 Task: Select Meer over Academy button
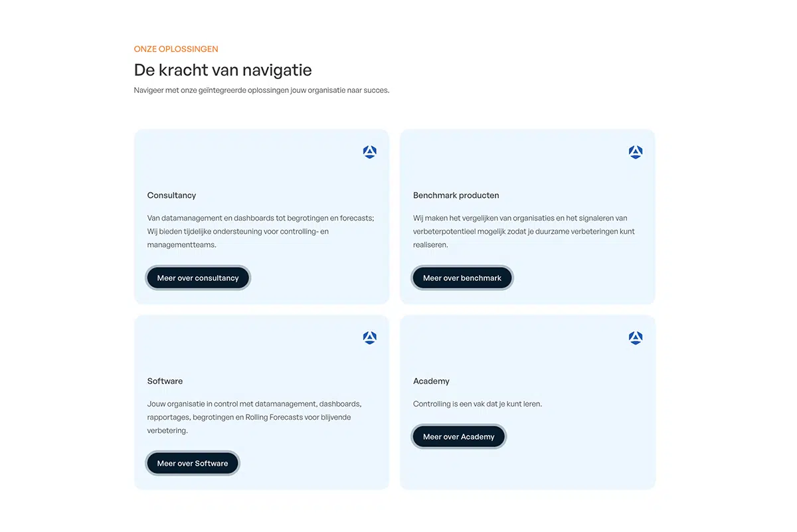(459, 436)
